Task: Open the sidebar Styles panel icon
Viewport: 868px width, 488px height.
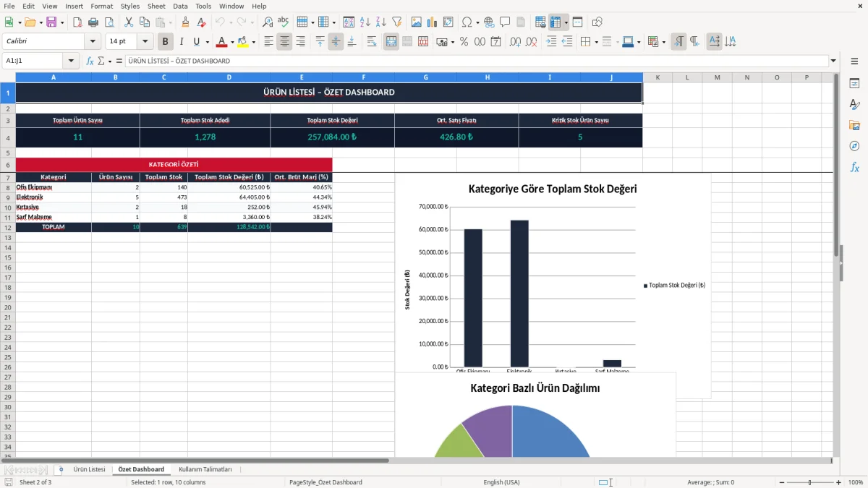Action: pos(854,105)
